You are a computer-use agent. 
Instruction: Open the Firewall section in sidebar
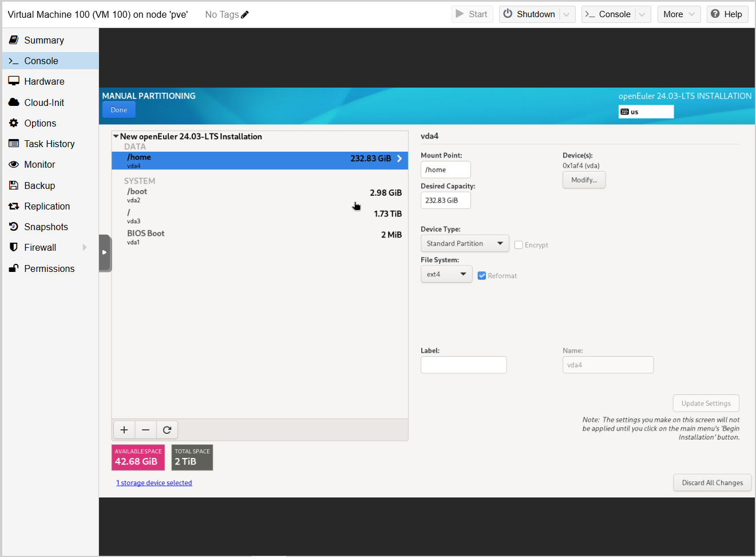40,247
